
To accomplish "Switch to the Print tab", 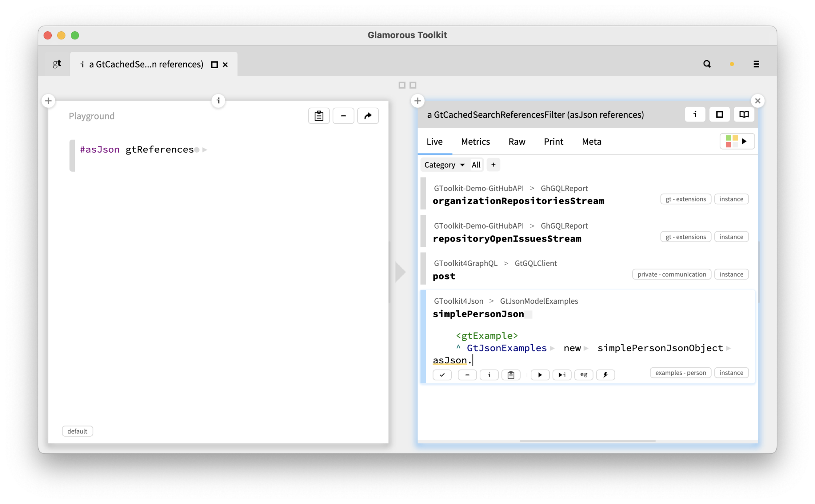I will coord(553,141).
